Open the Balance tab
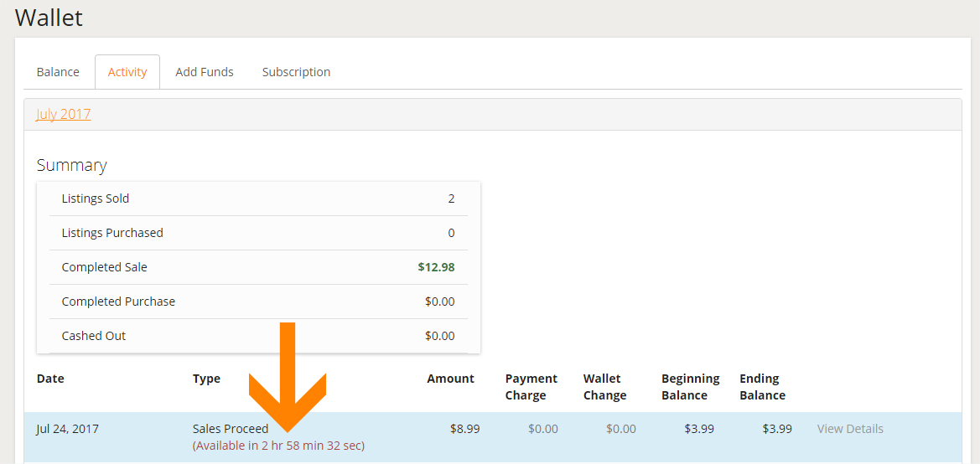This screenshot has width=980, height=464. (x=58, y=72)
